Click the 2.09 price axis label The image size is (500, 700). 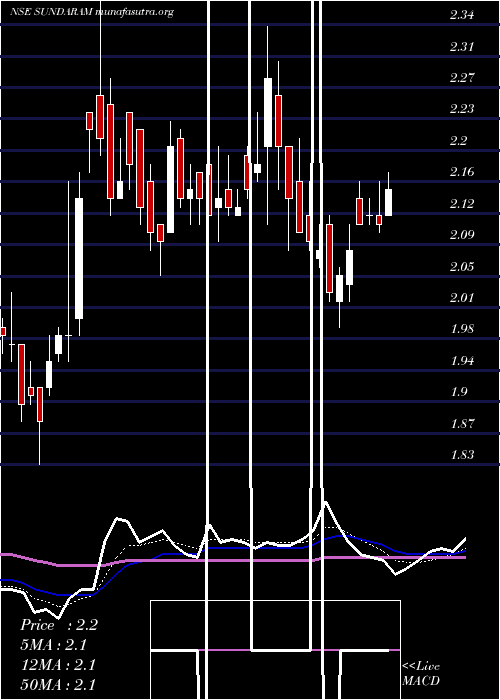click(462, 235)
